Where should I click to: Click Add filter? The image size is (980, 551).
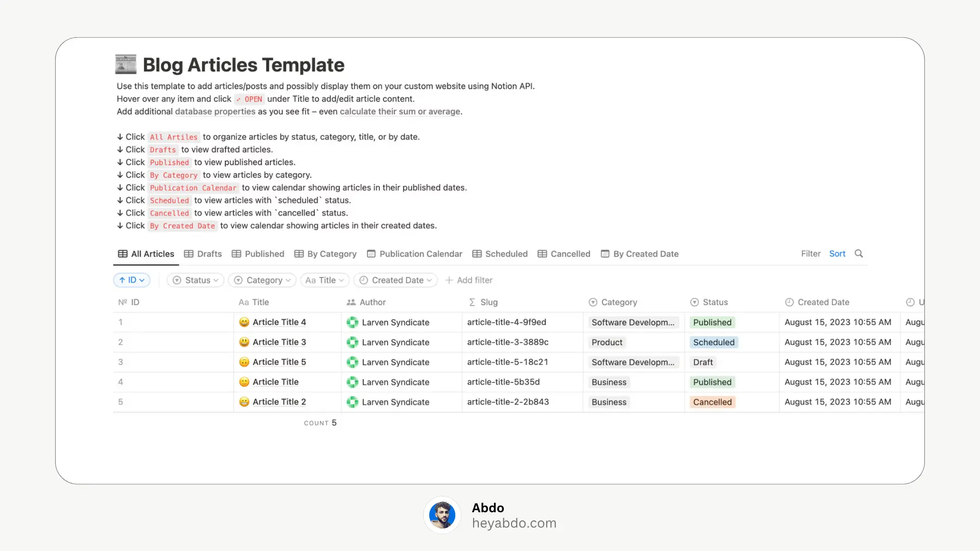tap(469, 280)
